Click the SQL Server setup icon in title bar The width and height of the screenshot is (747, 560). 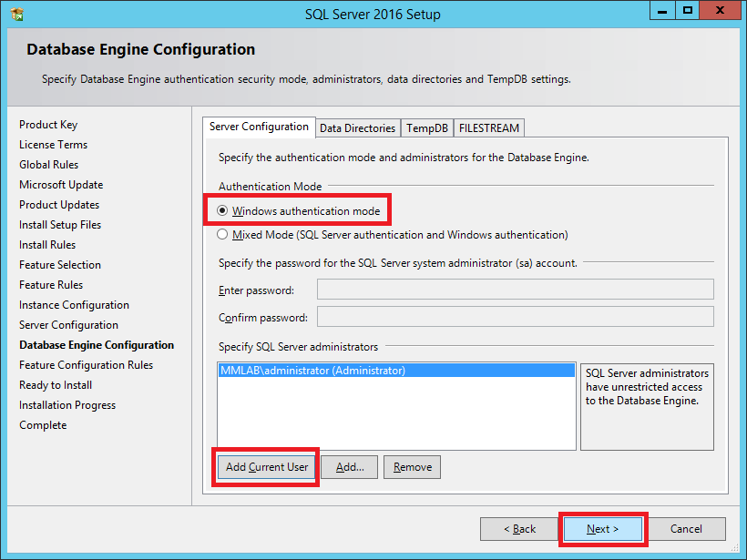click(x=16, y=14)
